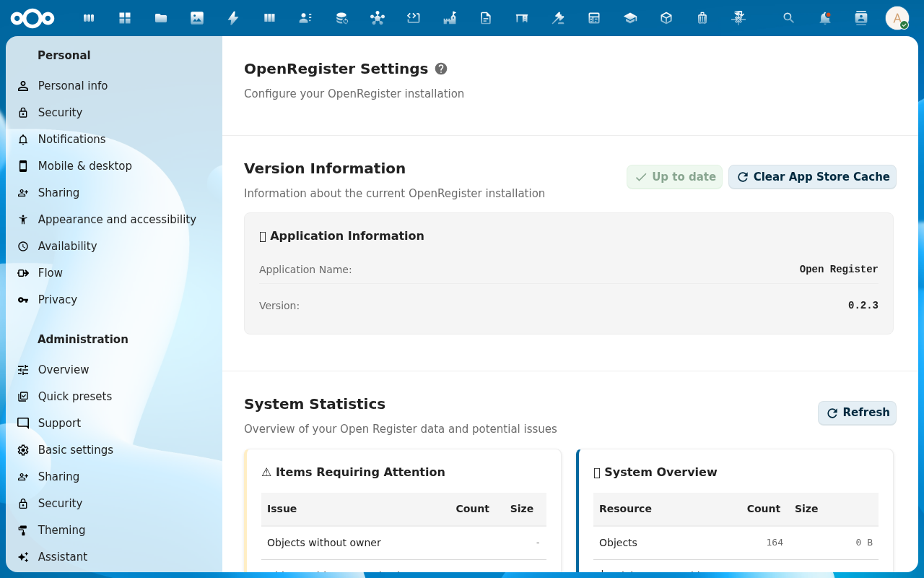Open the notifications bell
924x578 pixels.
pyautogui.click(x=825, y=18)
